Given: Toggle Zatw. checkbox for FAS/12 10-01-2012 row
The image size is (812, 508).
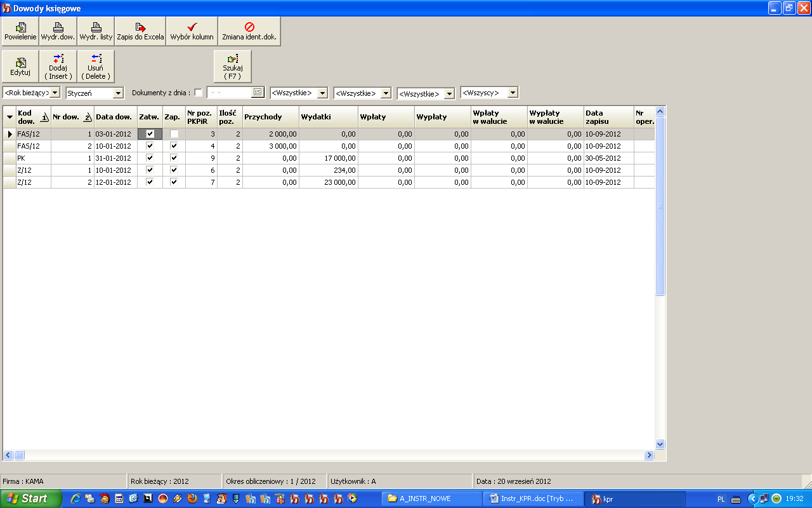Looking at the screenshot, I should pos(150,146).
